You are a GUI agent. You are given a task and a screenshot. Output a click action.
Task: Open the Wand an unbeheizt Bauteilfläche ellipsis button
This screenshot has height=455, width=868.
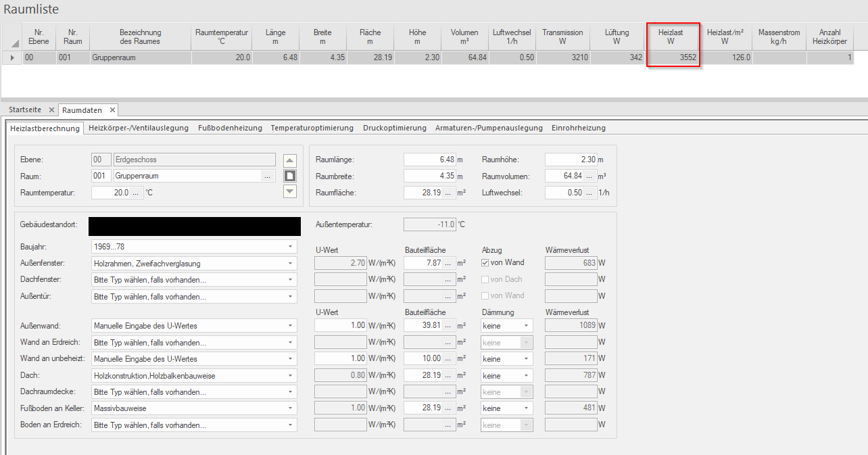(x=448, y=359)
